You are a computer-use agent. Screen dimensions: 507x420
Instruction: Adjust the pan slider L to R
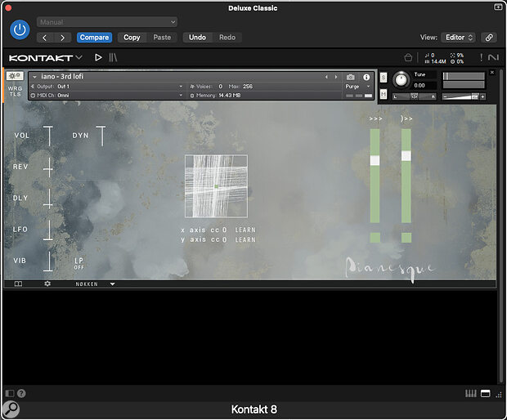[415, 96]
